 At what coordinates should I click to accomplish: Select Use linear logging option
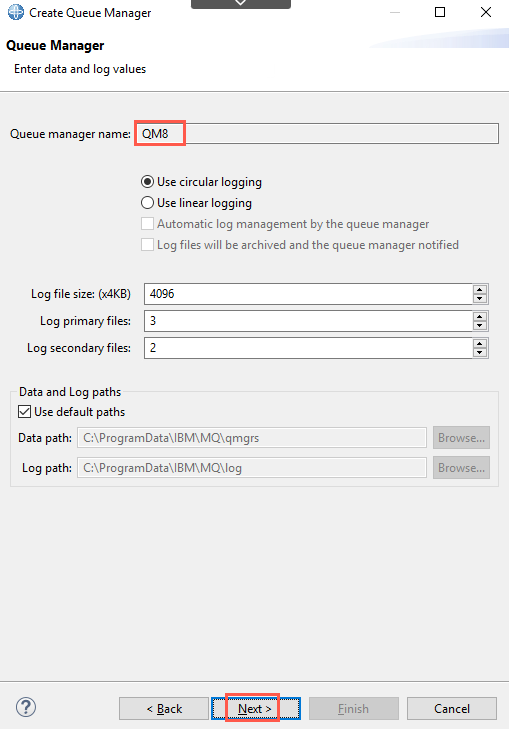tap(147, 203)
